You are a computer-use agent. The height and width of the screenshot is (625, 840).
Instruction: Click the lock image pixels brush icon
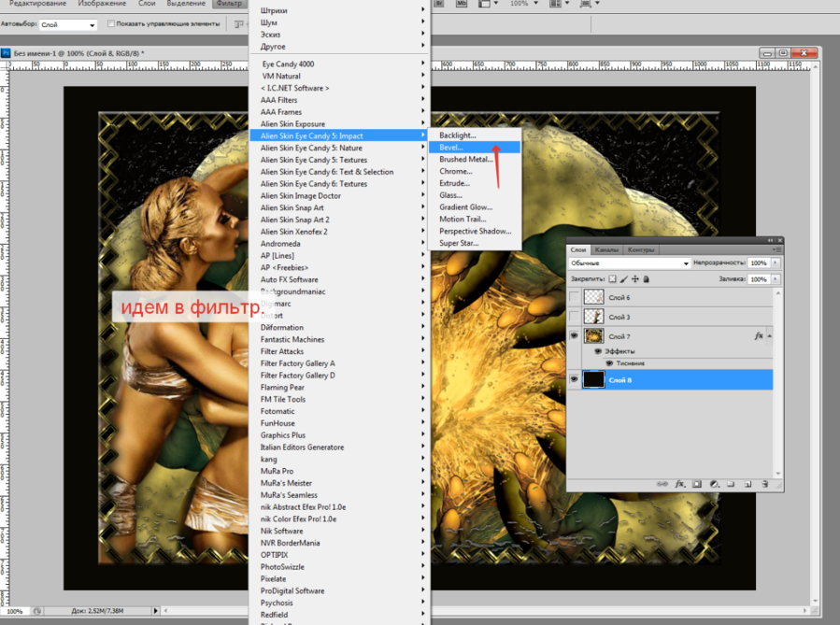(624, 279)
